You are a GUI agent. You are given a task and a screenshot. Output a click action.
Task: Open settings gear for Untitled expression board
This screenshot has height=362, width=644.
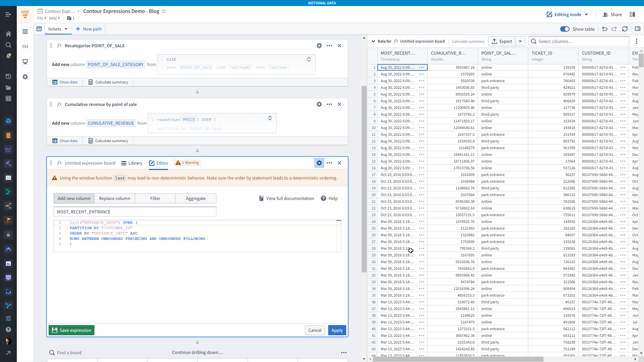319,163
